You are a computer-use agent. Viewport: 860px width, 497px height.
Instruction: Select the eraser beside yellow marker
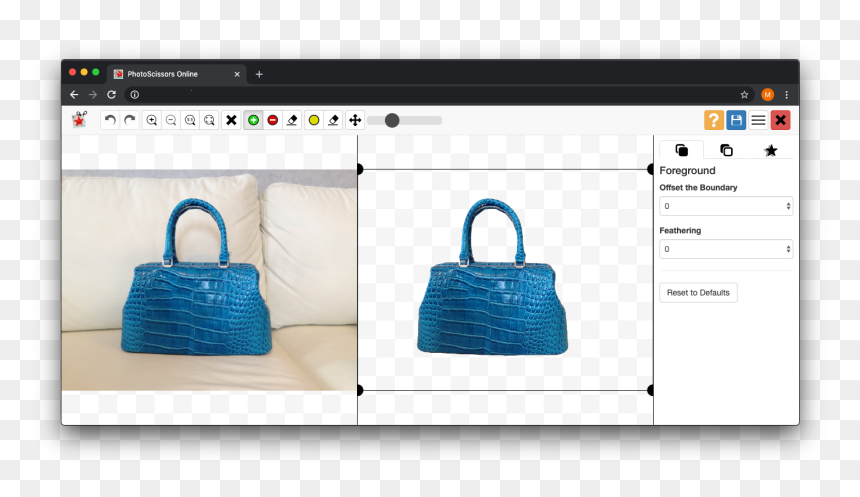[333, 120]
